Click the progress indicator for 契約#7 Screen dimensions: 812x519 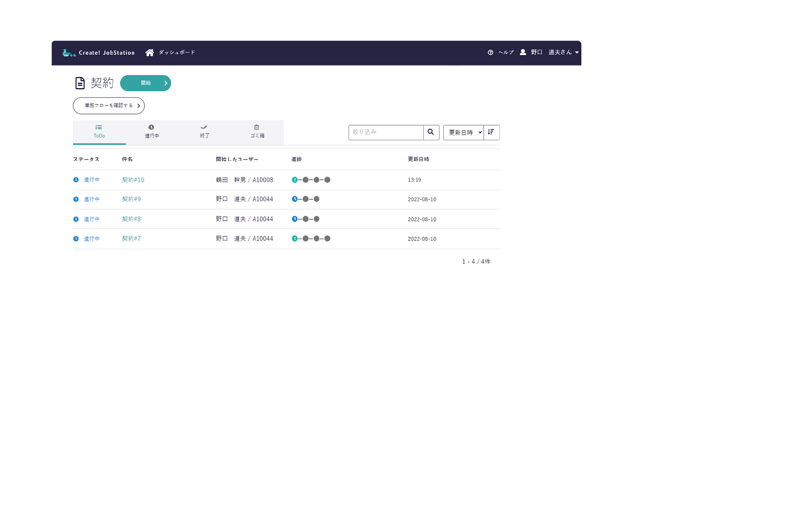(311, 239)
